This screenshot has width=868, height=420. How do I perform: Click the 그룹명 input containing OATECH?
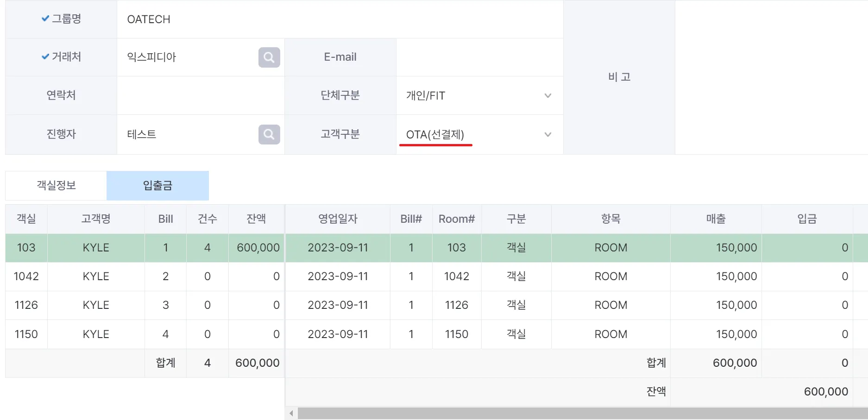[x=340, y=19]
